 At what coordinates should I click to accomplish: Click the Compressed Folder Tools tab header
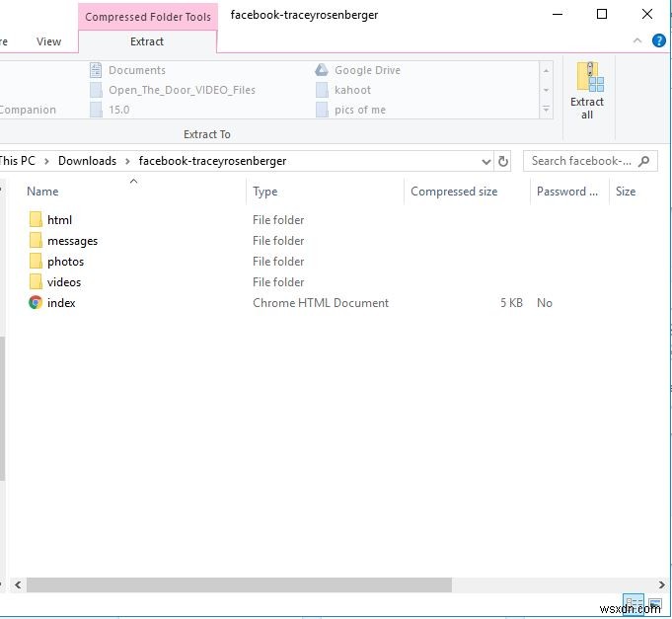(x=148, y=17)
